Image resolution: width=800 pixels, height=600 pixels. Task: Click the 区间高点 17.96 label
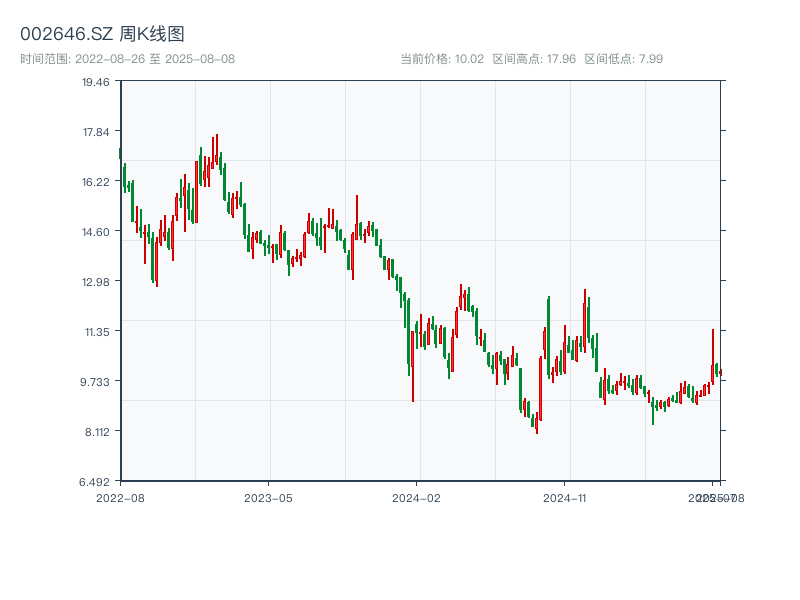534,59
